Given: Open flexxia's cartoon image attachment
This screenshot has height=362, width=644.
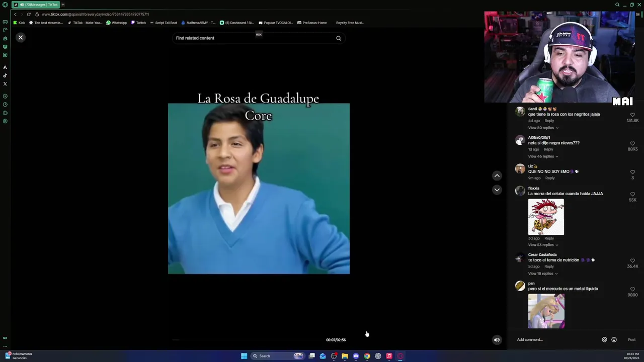Looking at the screenshot, I should 546,217.
